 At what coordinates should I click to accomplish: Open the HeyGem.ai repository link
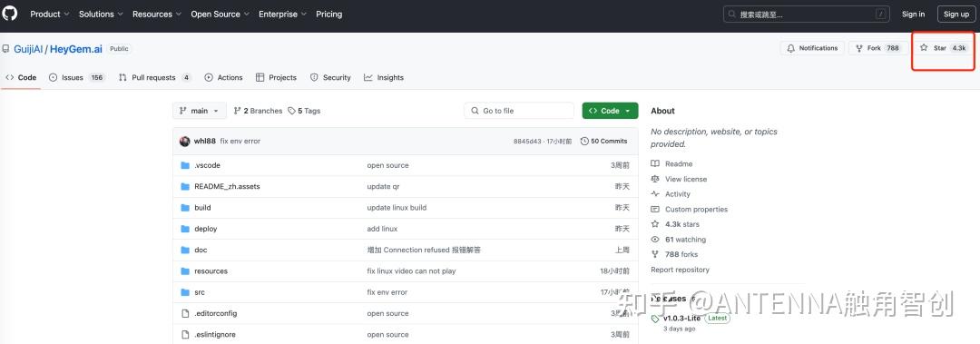75,49
